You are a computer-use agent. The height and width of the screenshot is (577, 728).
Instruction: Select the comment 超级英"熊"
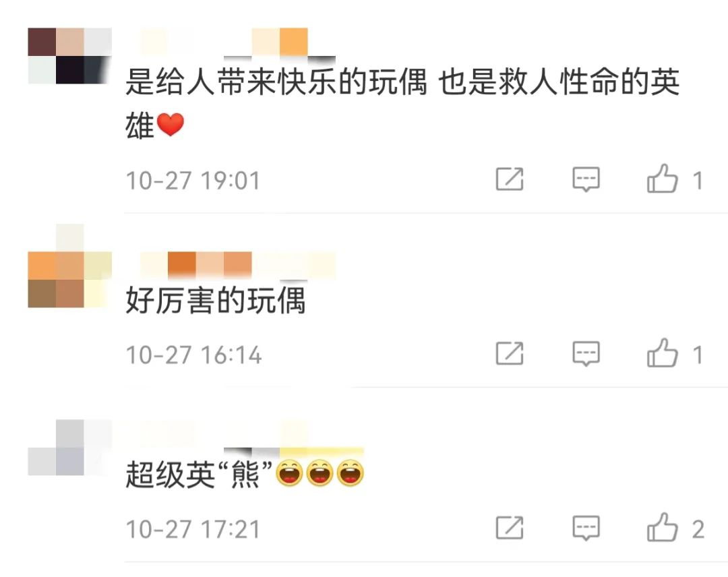(245, 474)
